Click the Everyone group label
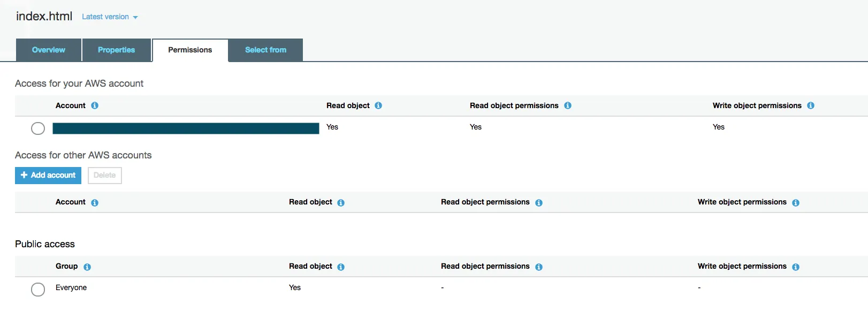This screenshot has width=868, height=334. click(x=71, y=288)
